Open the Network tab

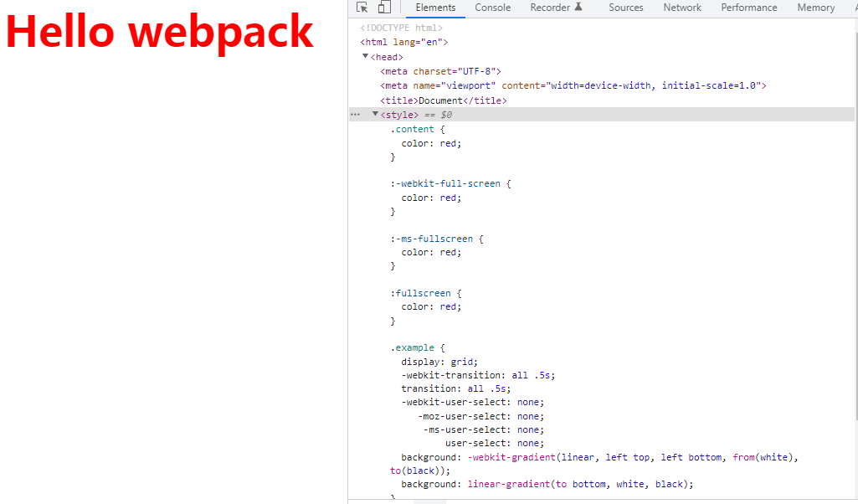pos(682,8)
